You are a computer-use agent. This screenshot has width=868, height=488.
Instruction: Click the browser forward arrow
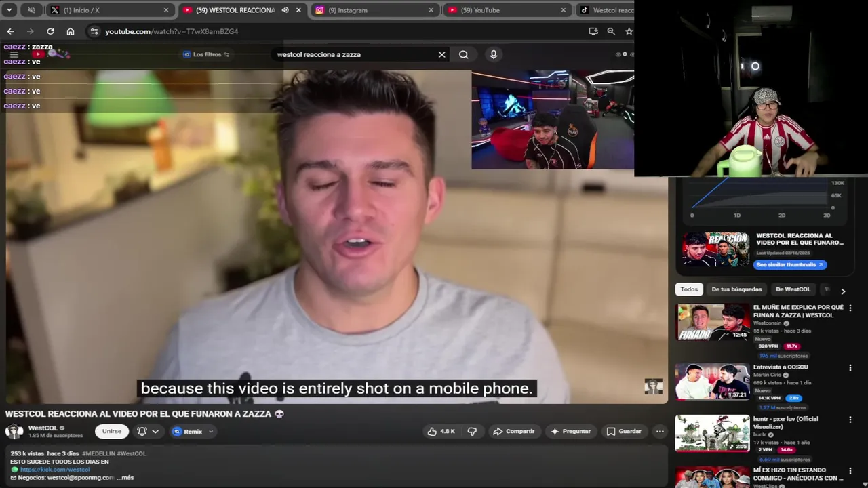pos(30,31)
